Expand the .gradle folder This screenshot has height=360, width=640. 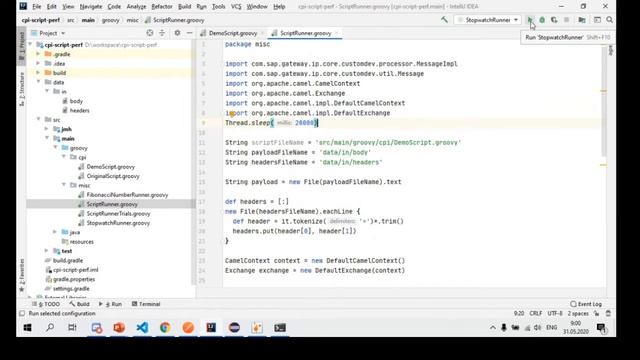(38, 54)
